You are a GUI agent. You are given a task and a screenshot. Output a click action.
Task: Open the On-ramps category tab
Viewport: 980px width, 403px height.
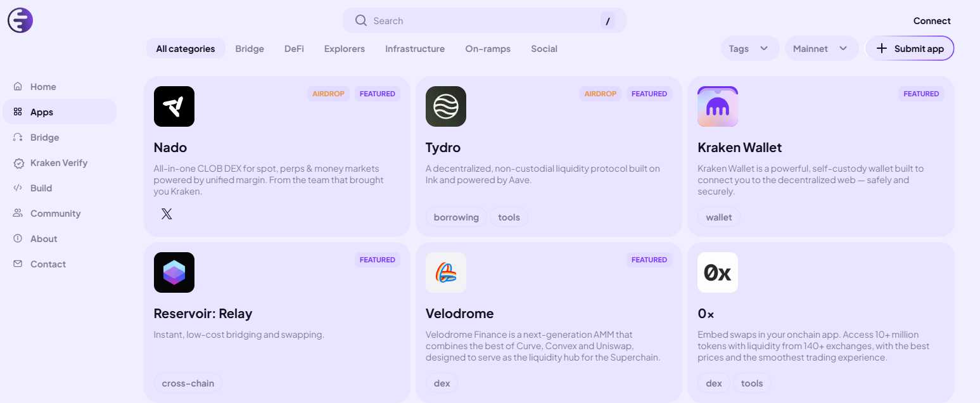pyautogui.click(x=488, y=48)
